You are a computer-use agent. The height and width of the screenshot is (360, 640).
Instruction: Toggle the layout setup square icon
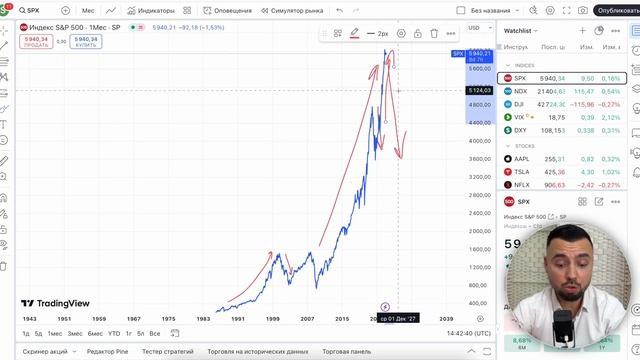pyautogui.click(x=460, y=11)
